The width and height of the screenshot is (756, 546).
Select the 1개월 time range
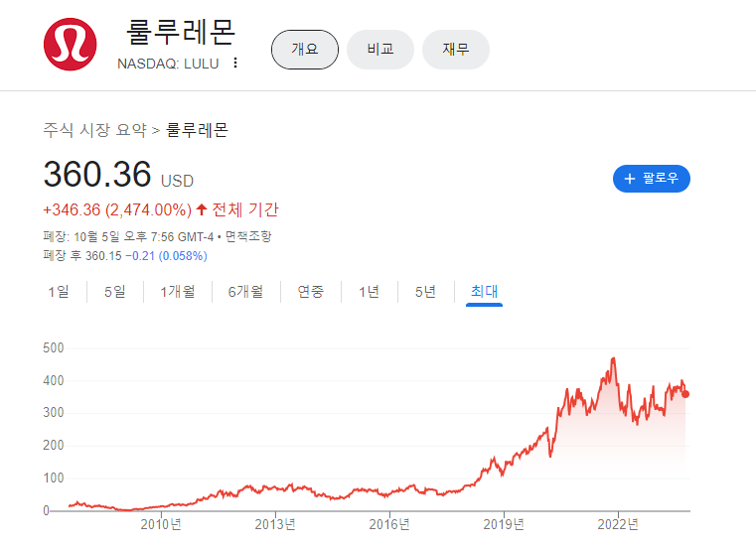(178, 292)
